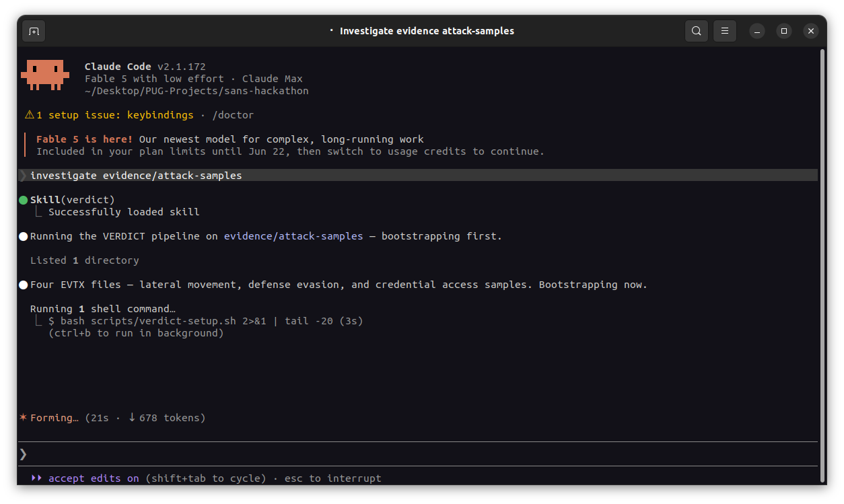The width and height of the screenshot is (844, 504).
Task: Click 'accept edits on' mode indicator
Action: point(94,478)
